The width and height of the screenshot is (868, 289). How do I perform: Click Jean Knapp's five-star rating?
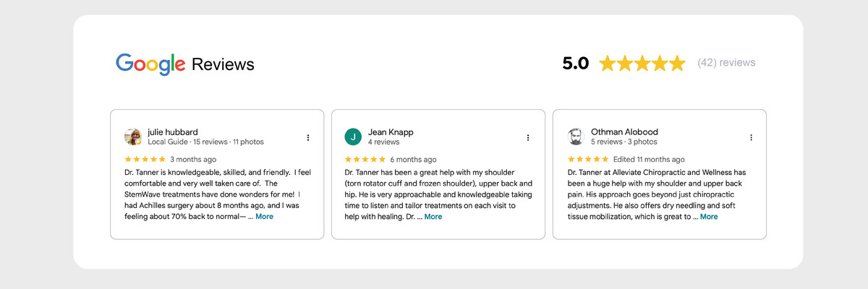coord(365,159)
